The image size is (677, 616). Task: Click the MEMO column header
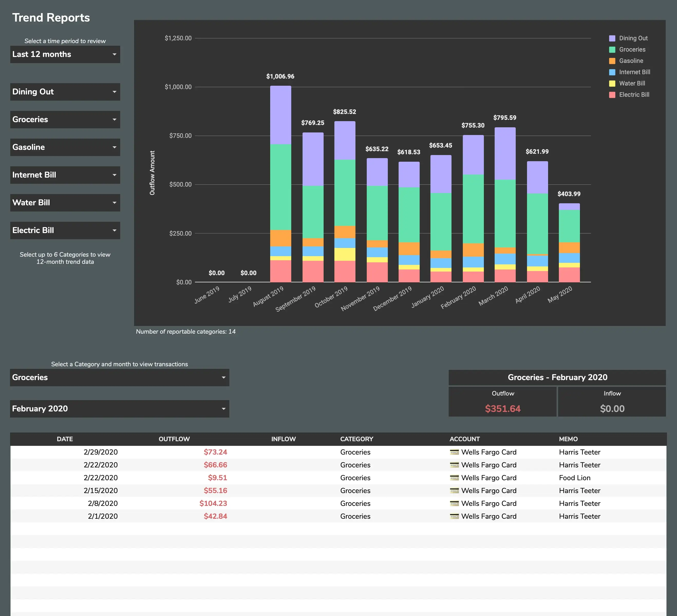click(568, 439)
